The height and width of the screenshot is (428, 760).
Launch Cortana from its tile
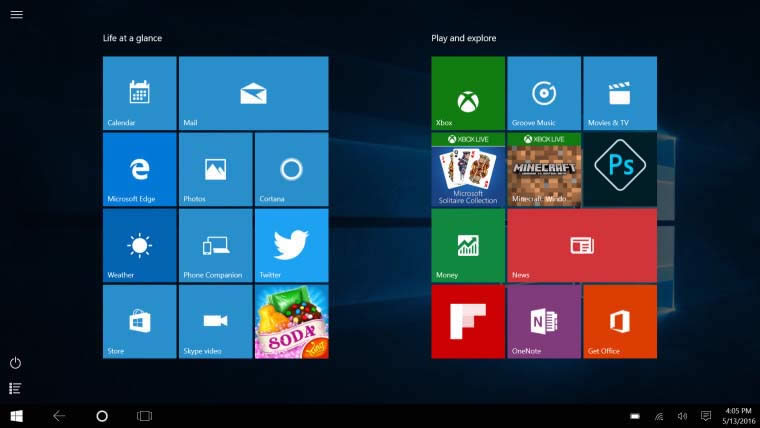click(291, 169)
